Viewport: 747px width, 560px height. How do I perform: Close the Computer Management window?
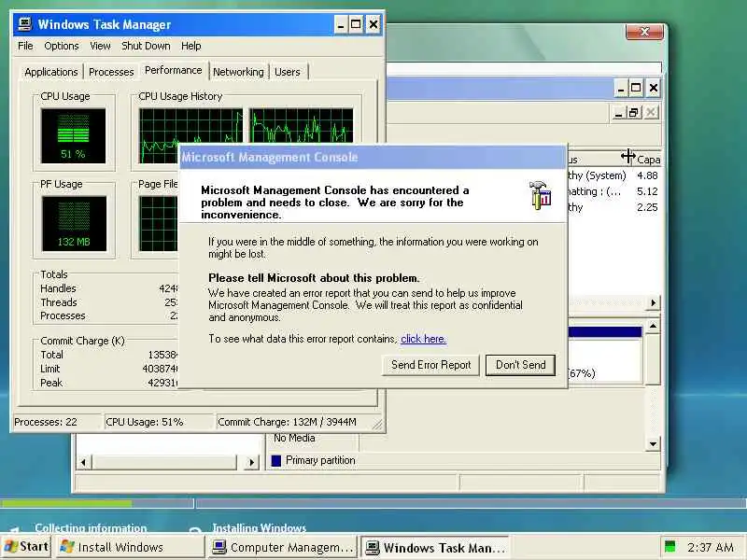click(654, 88)
